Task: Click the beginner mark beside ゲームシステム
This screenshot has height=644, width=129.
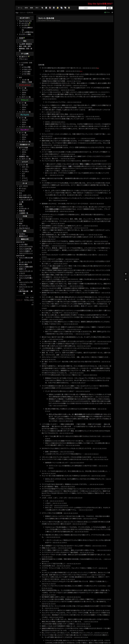Action: tap(30, 23)
